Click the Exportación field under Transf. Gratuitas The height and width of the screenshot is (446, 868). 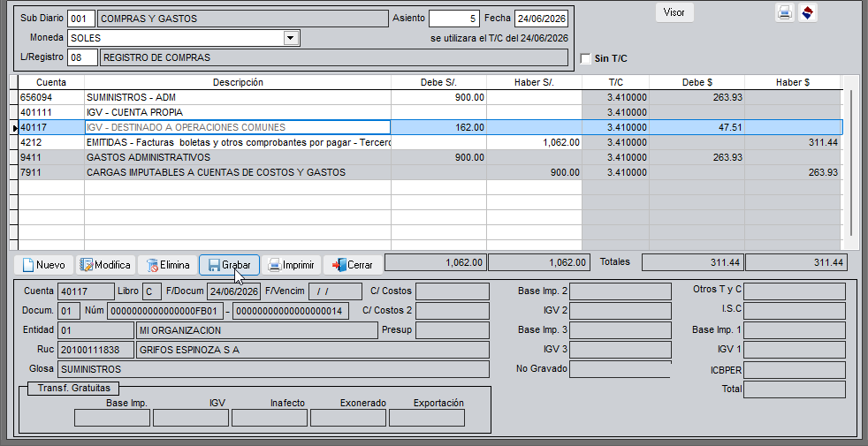click(427, 418)
